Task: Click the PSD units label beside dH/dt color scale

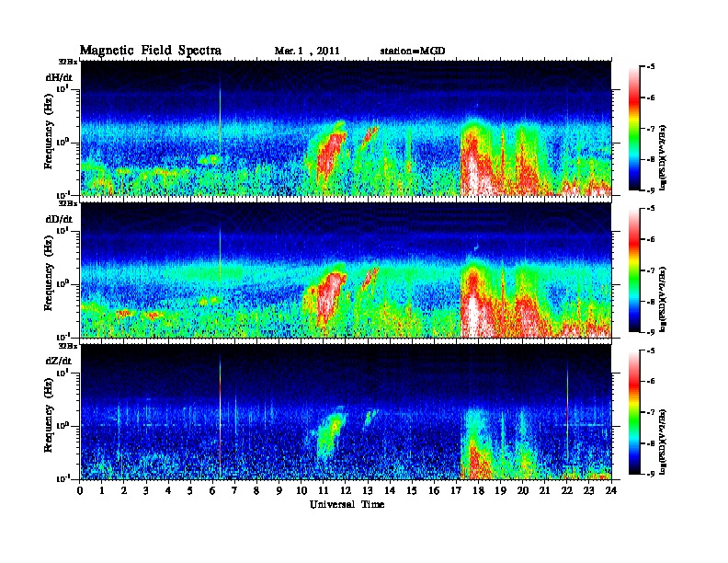Action: (x=663, y=157)
